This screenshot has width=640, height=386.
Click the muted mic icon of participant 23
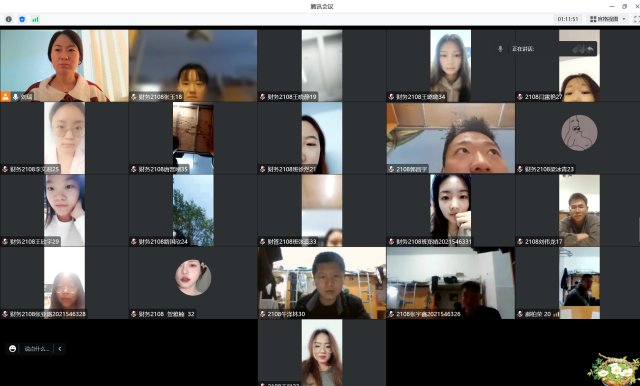520,169
